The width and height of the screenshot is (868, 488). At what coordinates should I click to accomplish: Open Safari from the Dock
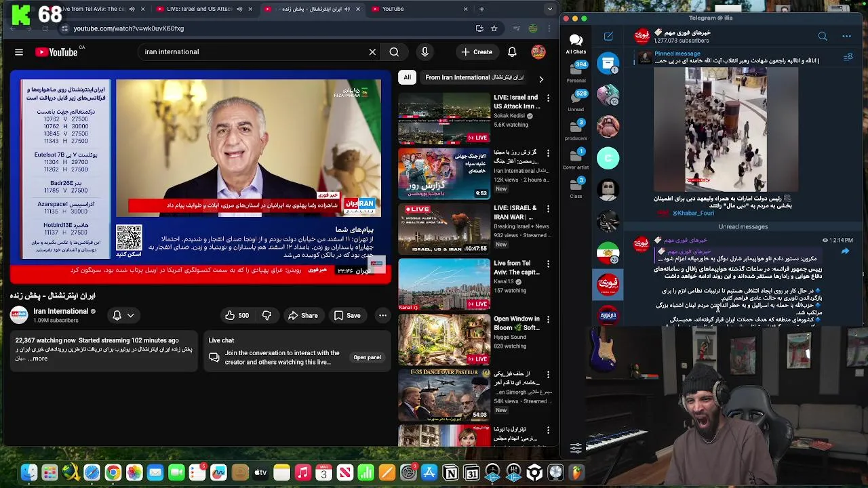(92, 472)
